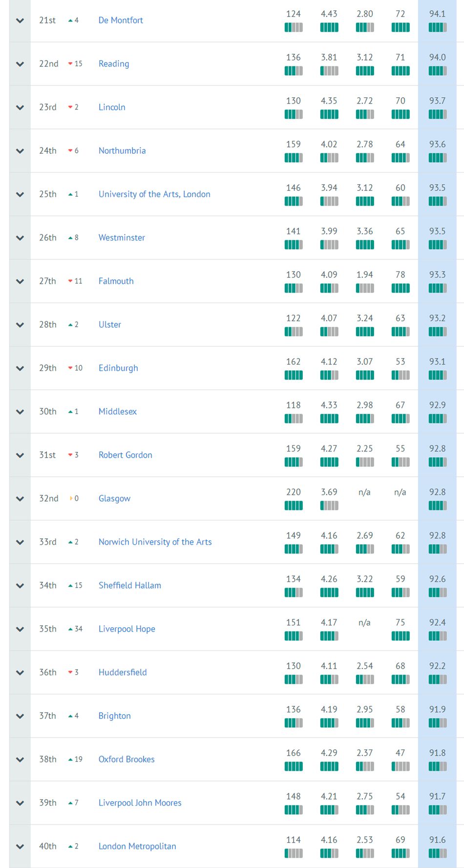Open the Huddersfield university link
Screen dimensions: 464x868
pyautogui.click(x=123, y=672)
